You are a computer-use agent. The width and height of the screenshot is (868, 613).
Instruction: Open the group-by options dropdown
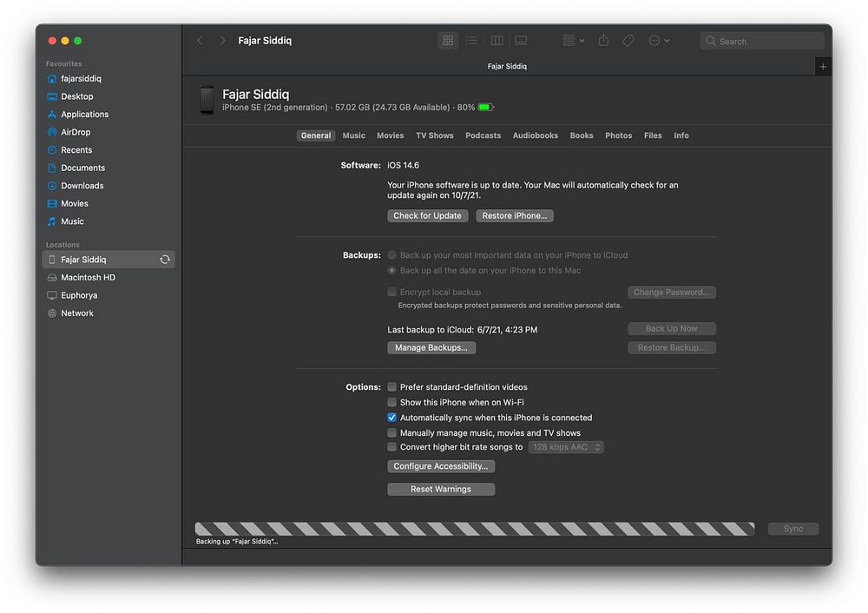574,41
